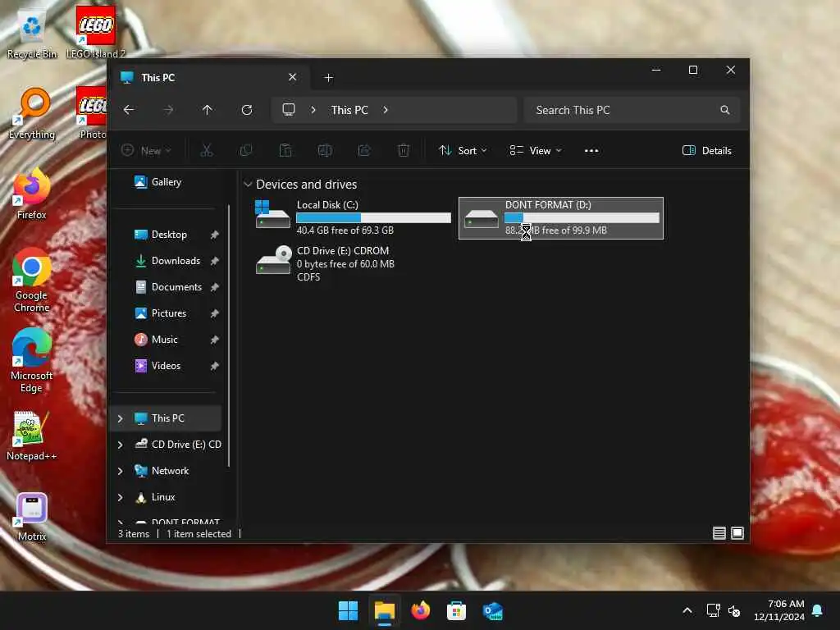Open the New dropdown menu
This screenshot has height=630, width=840.
146,151
